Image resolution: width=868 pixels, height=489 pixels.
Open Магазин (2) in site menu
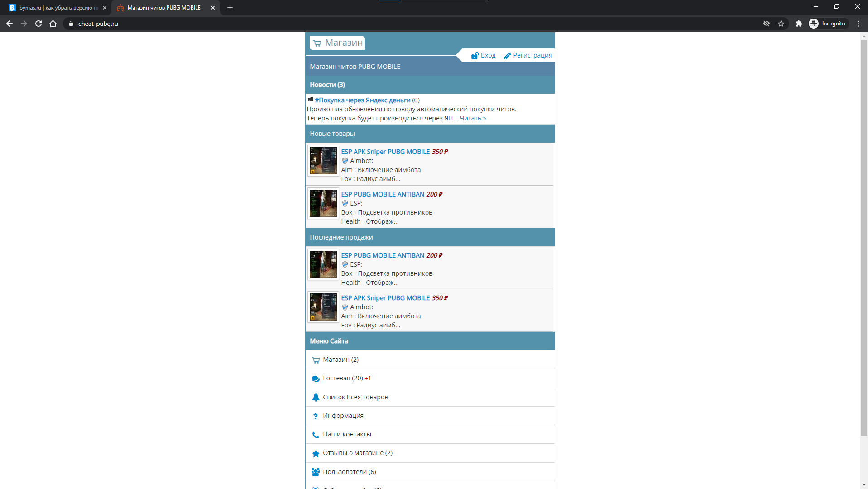pos(340,360)
